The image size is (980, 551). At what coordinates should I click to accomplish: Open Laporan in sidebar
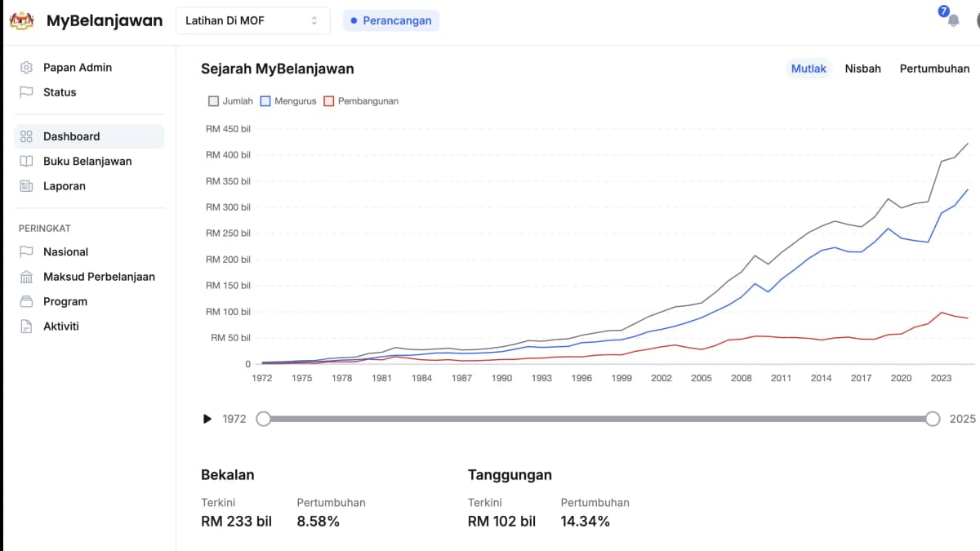[x=89, y=186]
